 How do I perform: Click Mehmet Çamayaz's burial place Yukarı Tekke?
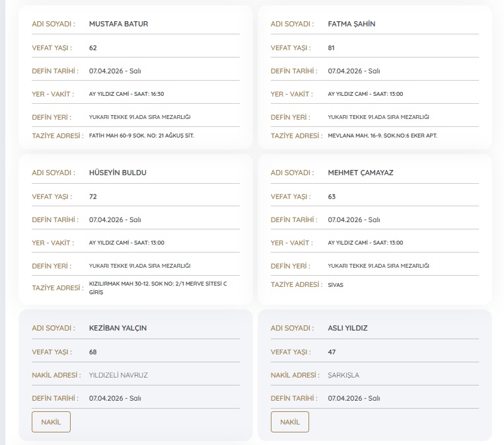tap(378, 266)
